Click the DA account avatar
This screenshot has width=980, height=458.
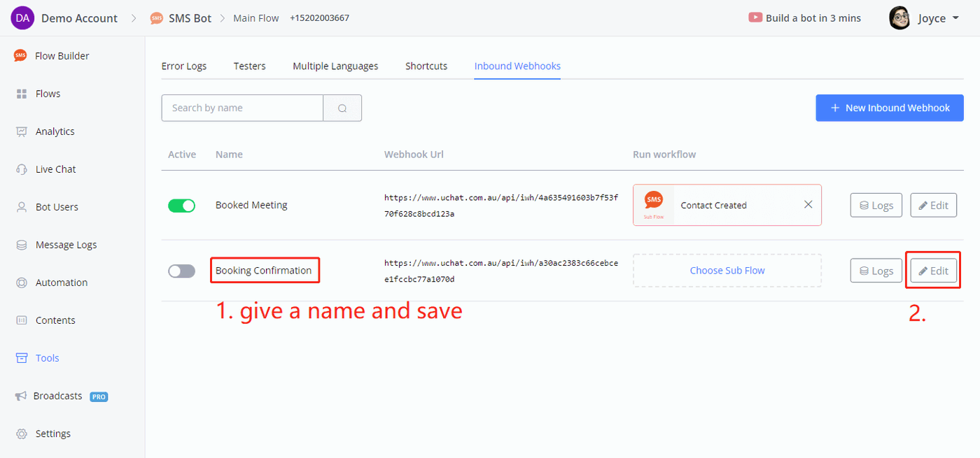22,18
